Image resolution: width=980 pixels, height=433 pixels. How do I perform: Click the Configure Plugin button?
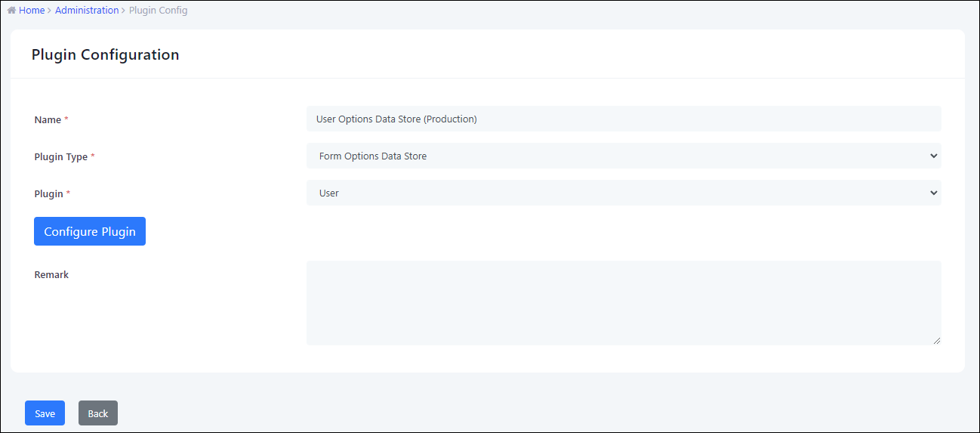tap(90, 231)
